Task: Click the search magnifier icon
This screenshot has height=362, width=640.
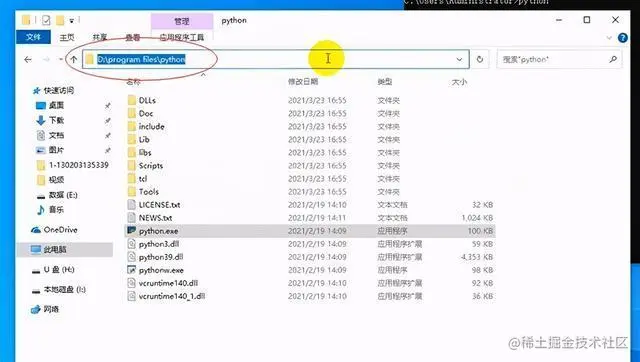Action: click(x=613, y=60)
